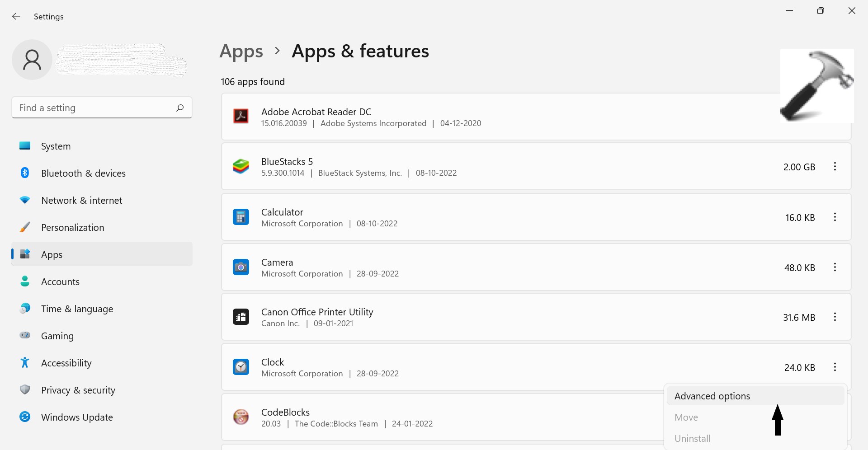The height and width of the screenshot is (450, 868).
Task: Expand the three-dot menu for Calculator
Action: (x=835, y=217)
